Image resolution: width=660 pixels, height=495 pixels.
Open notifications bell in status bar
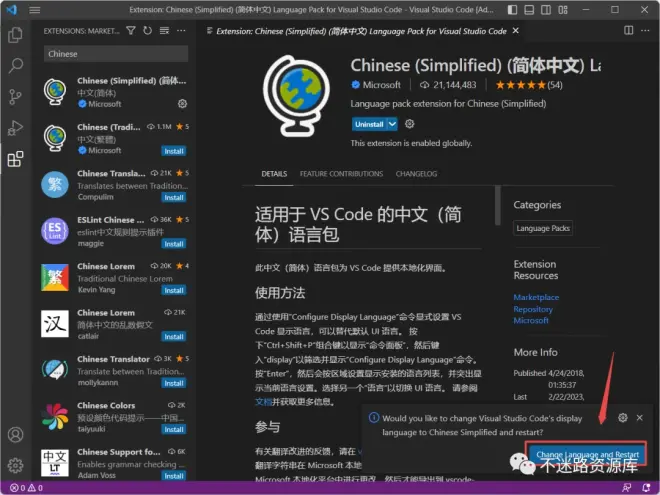point(646,488)
